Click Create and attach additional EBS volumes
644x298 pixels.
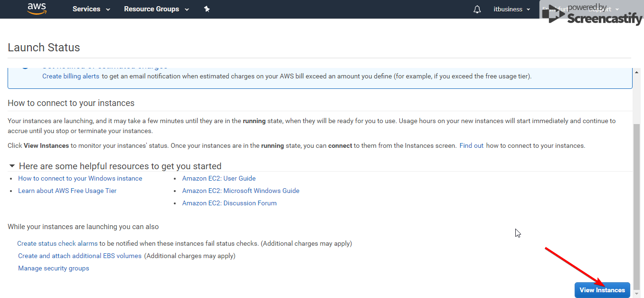[79, 256]
